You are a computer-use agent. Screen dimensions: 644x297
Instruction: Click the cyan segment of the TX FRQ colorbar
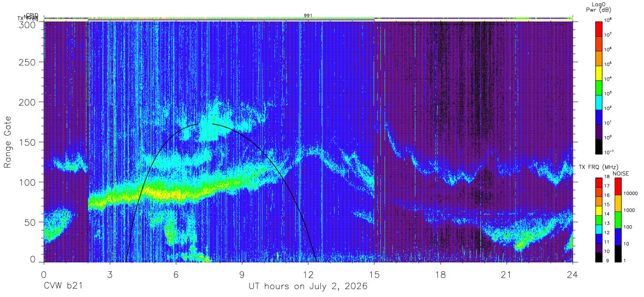pyautogui.click(x=599, y=229)
